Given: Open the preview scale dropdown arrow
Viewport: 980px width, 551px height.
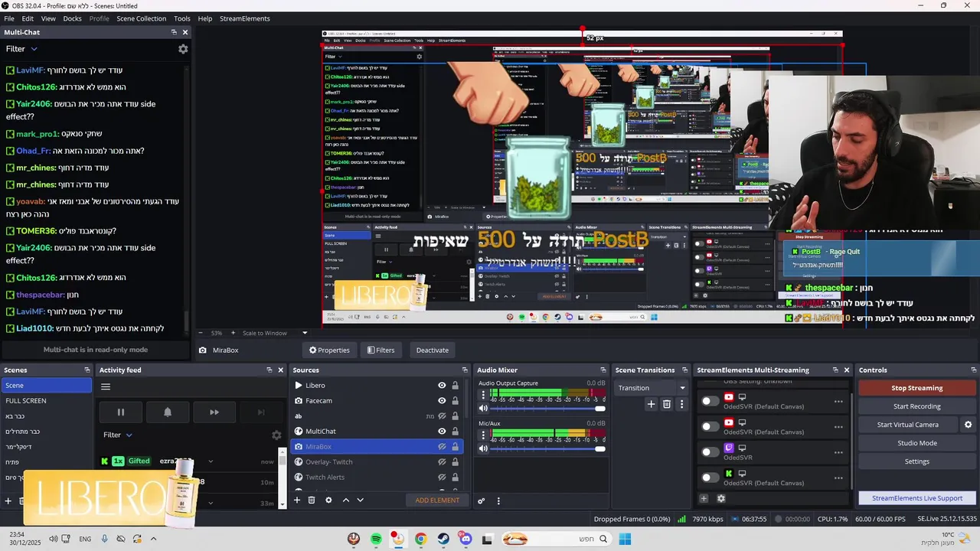Looking at the screenshot, I should 305,333.
